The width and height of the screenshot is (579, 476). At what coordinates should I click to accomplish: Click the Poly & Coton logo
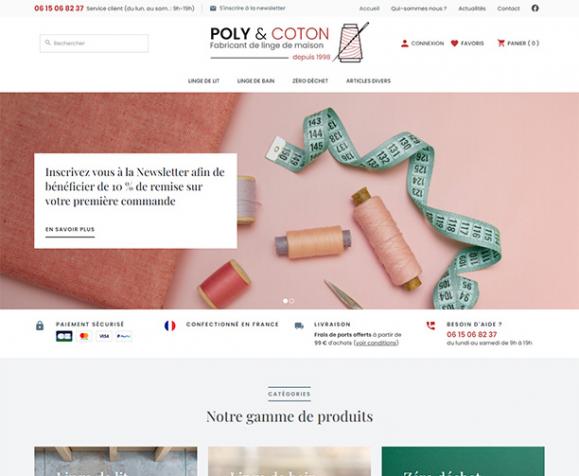coord(289,42)
